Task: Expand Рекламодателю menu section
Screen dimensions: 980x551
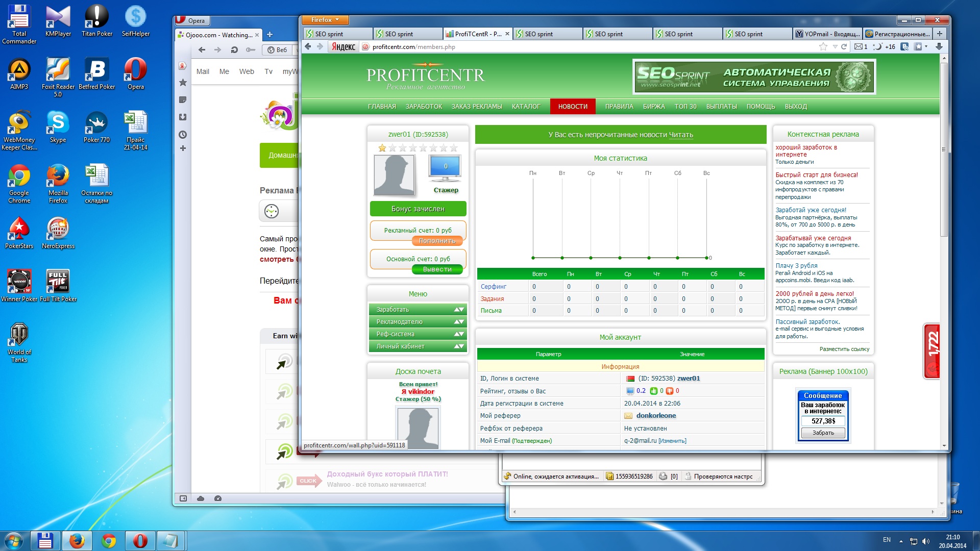Action: point(418,321)
